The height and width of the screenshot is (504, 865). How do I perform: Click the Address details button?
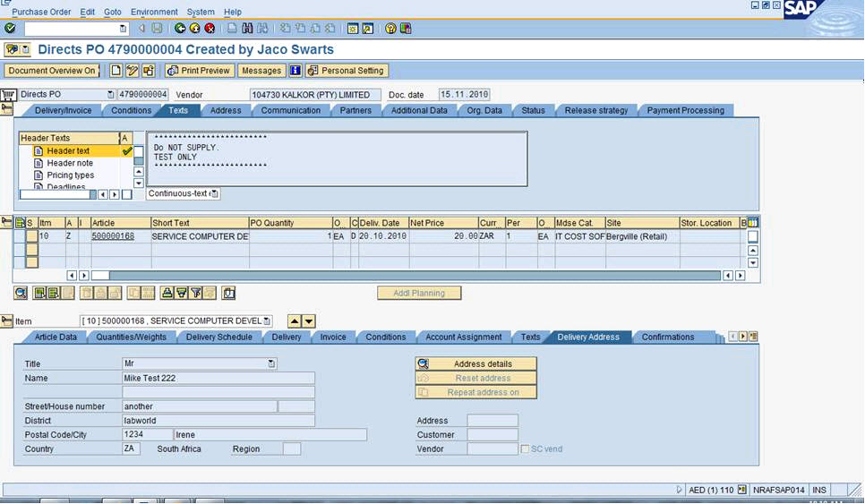click(x=475, y=364)
